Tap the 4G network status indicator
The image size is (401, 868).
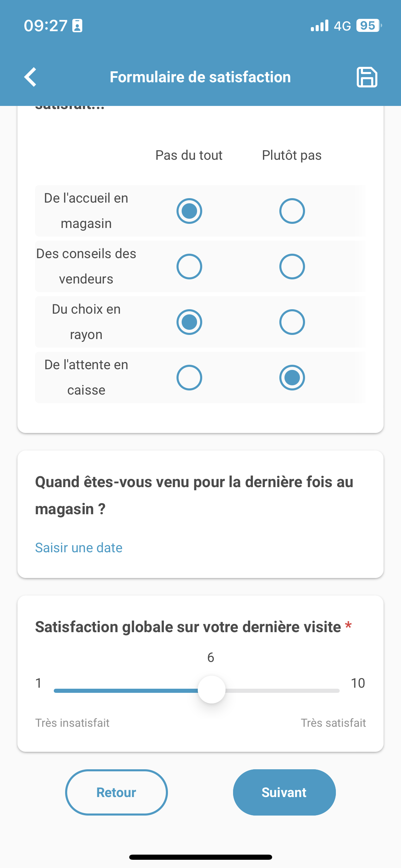tap(342, 26)
